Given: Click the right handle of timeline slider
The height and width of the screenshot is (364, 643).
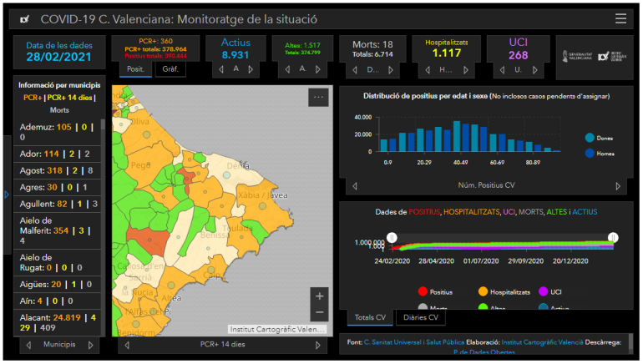Looking at the screenshot, I should tap(613, 238).
